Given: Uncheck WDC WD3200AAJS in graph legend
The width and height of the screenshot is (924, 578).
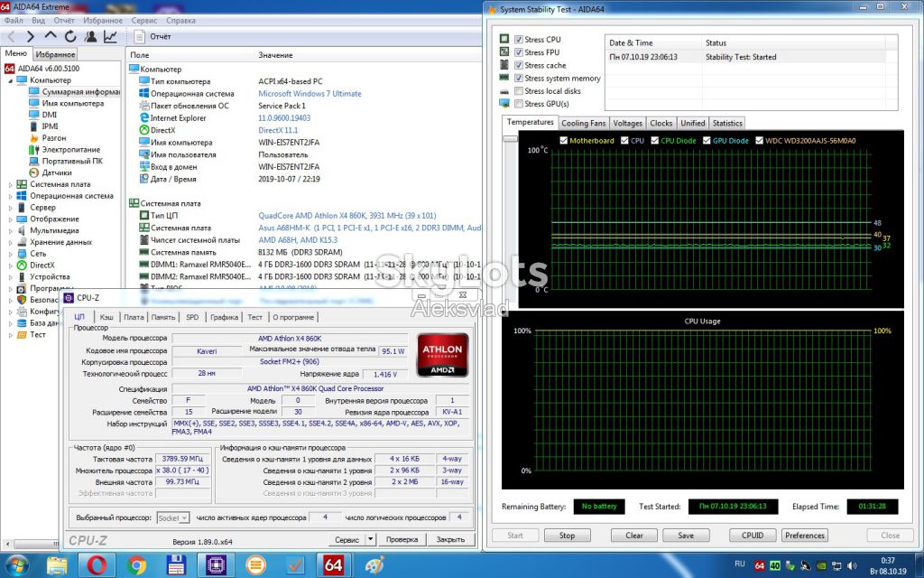Looking at the screenshot, I should point(759,140).
